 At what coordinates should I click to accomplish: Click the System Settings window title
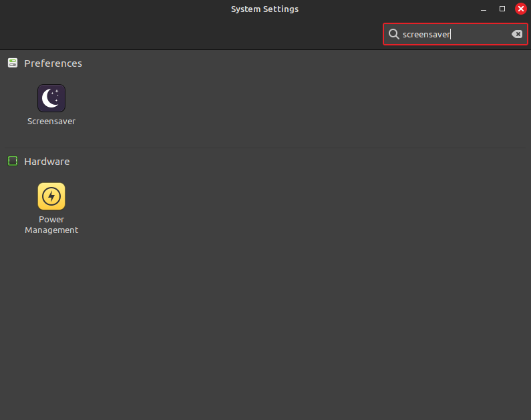(x=264, y=9)
